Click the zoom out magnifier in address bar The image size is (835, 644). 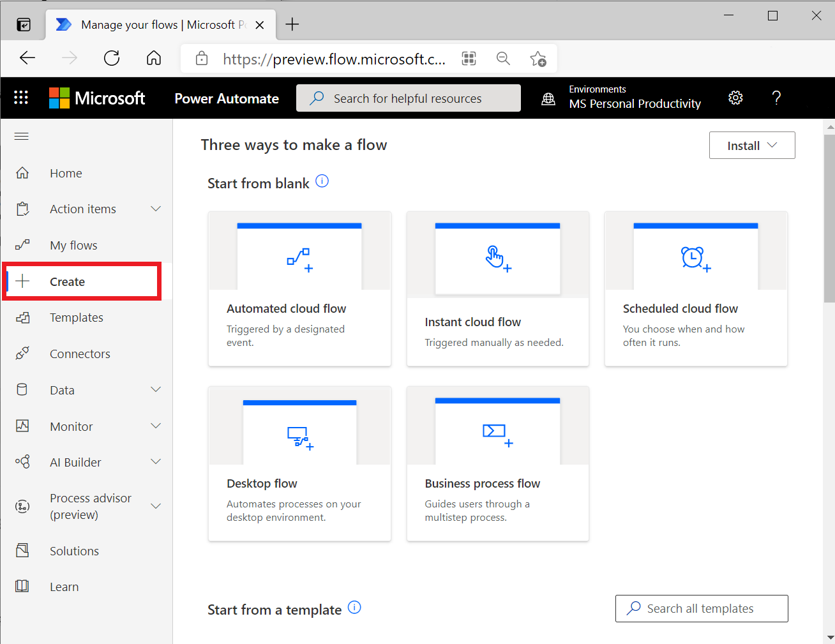[504, 59]
